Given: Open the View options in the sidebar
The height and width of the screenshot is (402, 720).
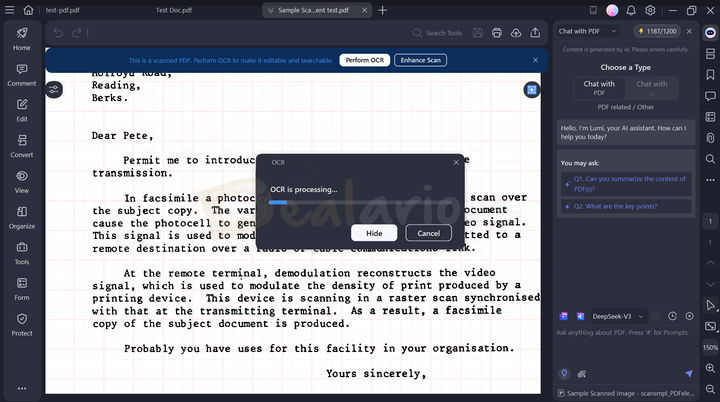Looking at the screenshot, I should (x=22, y=182).
